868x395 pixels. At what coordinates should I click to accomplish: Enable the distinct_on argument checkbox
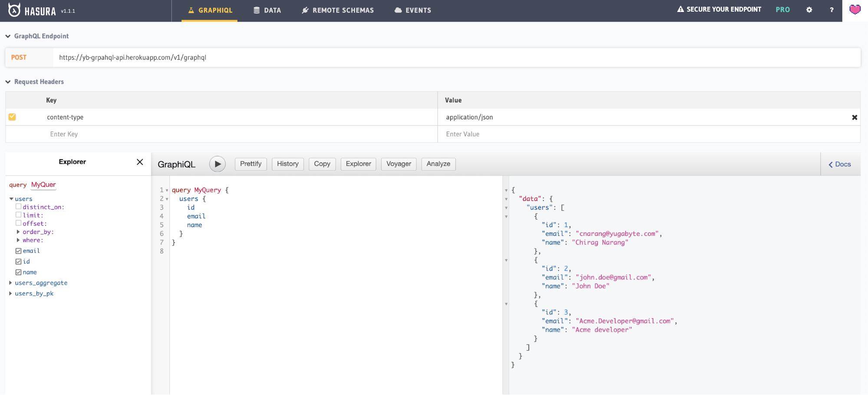click(x=19, y=207)
